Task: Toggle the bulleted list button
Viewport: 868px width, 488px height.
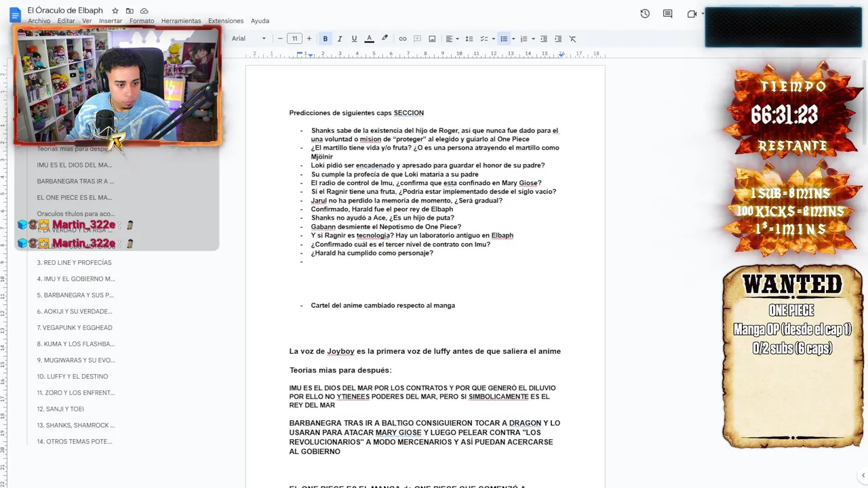Action: click(504, 39)
